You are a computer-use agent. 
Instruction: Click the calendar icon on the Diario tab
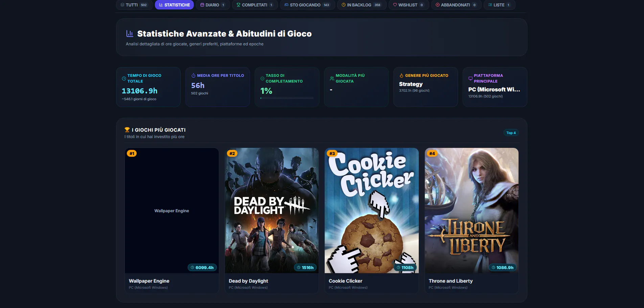point(202,5)
